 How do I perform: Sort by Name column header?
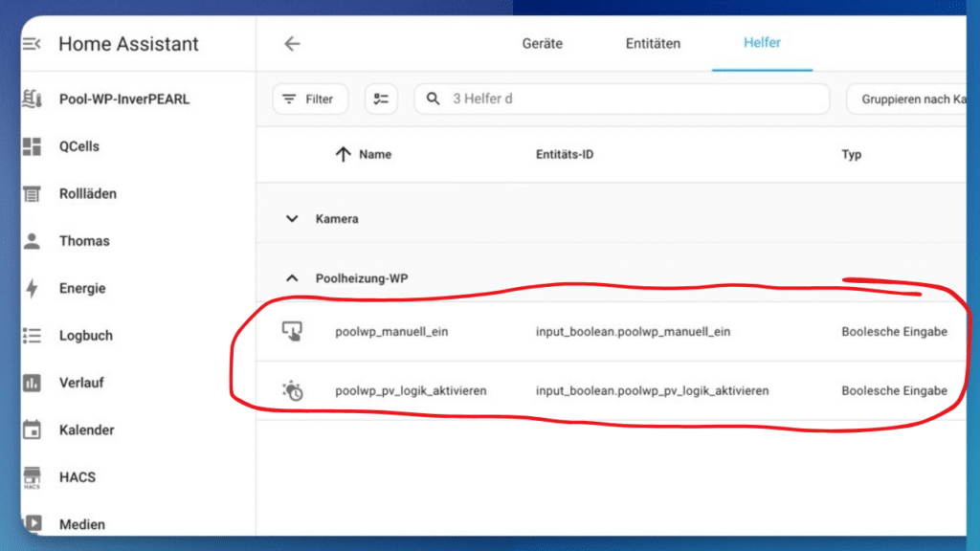(x=375, y=154)
